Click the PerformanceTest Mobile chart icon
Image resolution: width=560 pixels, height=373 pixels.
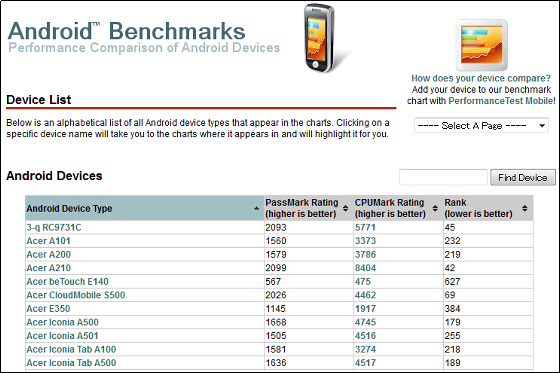[x=481, y=45]
